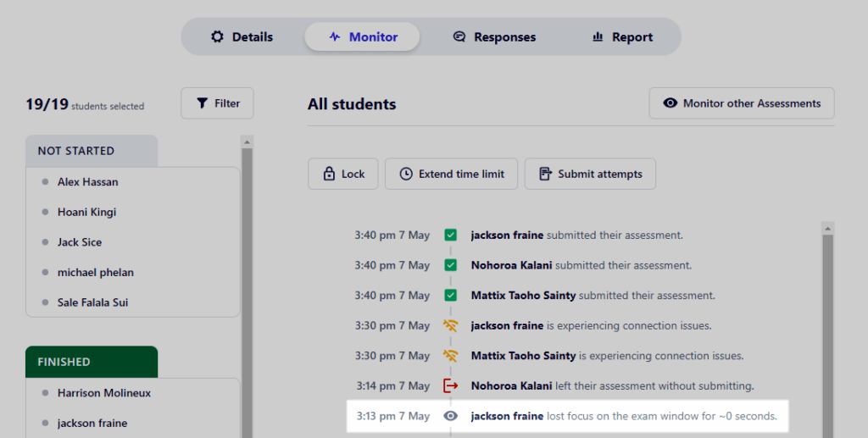Open the Responses tab
The width and height of the screenshot is (868, 438).
click(x=494, y=37)
